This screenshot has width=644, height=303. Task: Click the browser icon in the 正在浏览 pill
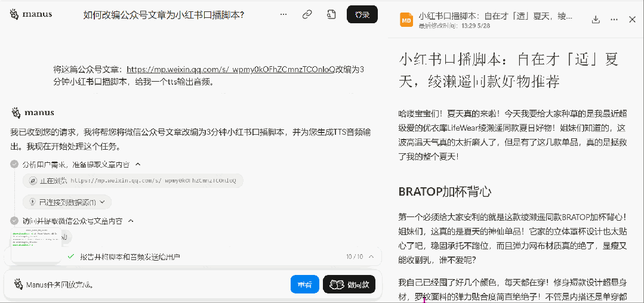(x=33, y=181)
